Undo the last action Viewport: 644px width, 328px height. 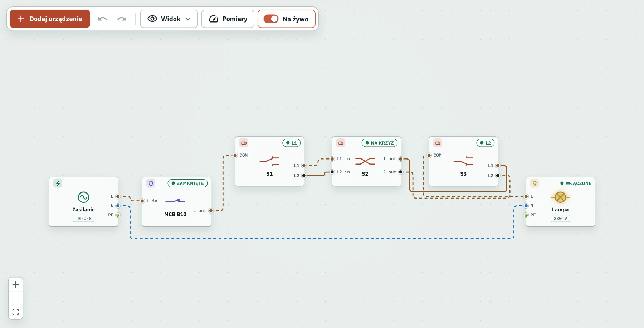[103, 19]
